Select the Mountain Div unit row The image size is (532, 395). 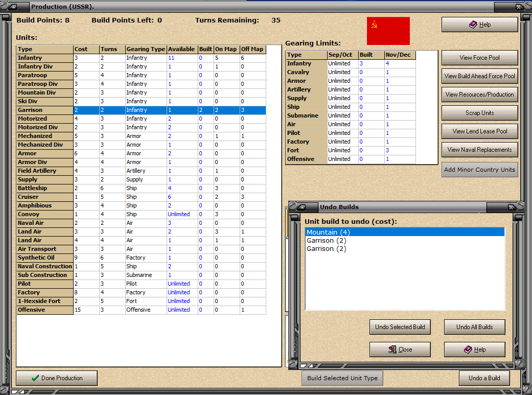tap(141, 92)
